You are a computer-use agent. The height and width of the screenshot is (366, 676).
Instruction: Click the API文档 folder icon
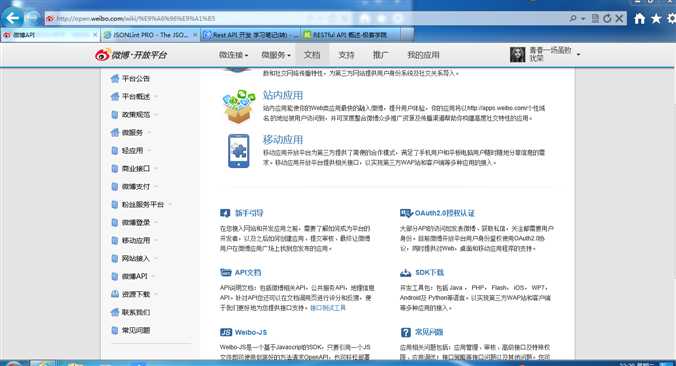(x=225, y=272)
